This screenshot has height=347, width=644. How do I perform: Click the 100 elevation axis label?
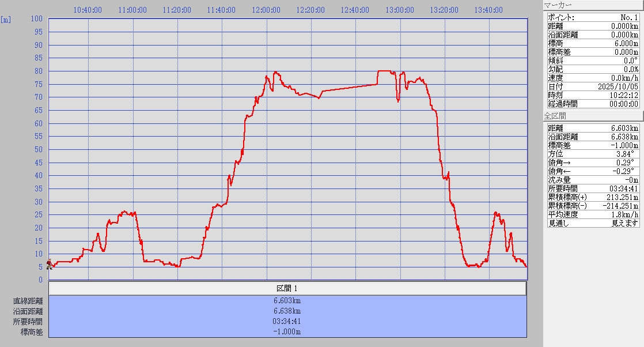click(37, 19)
